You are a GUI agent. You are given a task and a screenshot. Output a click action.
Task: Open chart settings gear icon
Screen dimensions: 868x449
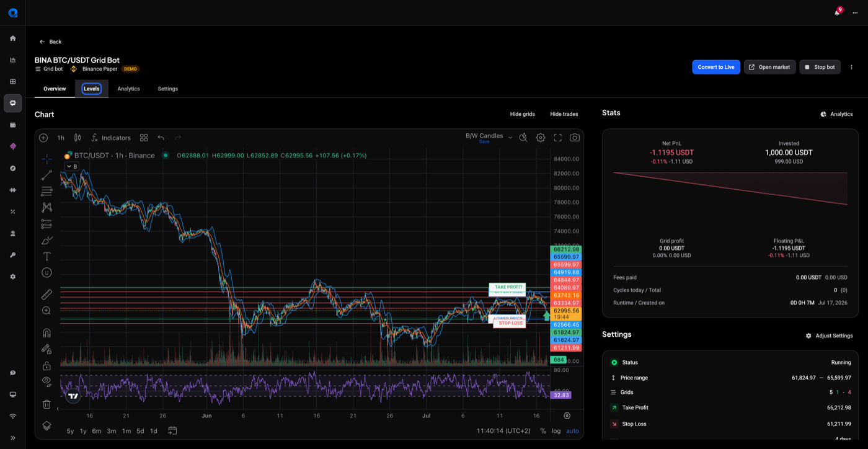point(541,138)
